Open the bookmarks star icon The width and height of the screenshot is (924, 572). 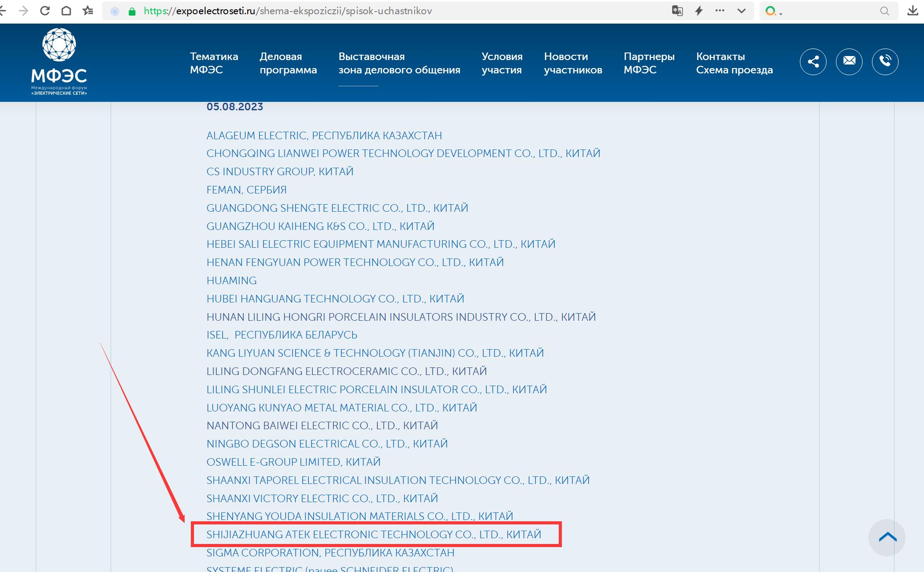coord(88,11)
